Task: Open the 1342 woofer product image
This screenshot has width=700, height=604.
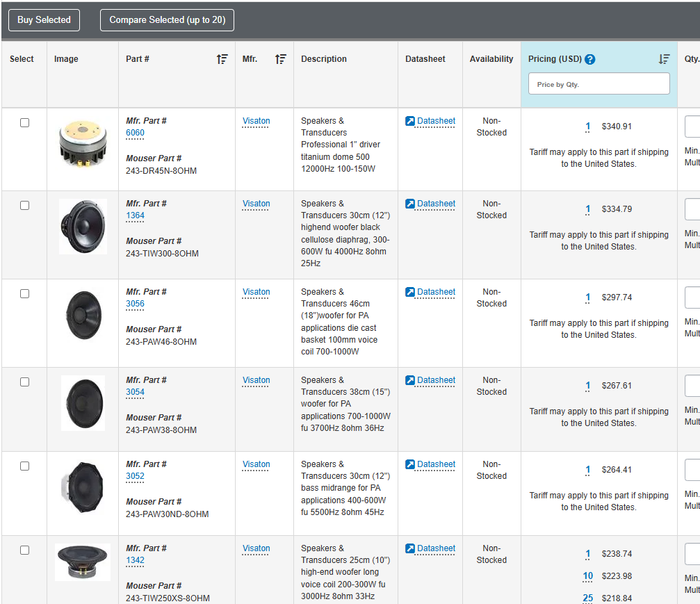Action: click(83, 562)
